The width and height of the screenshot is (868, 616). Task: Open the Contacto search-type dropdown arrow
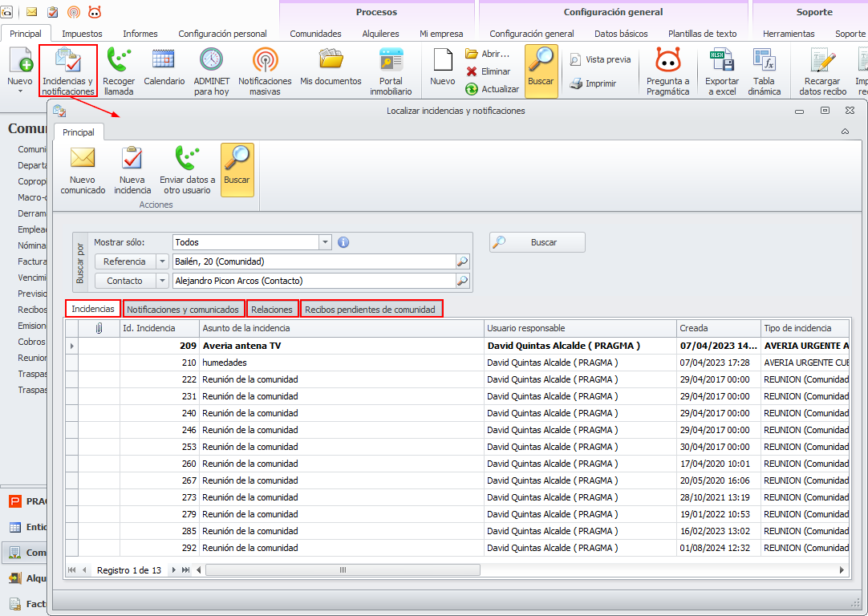[163, 281]
